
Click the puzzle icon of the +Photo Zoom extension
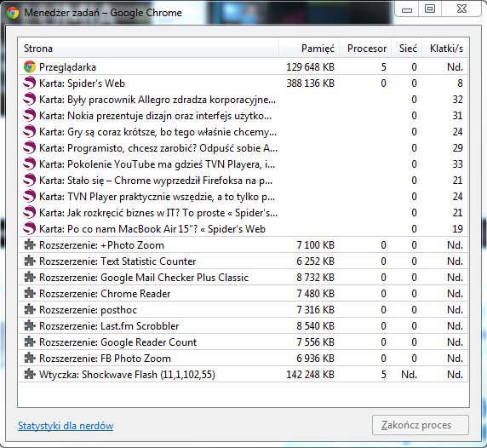pyautogui.click(x=30, y=244)
